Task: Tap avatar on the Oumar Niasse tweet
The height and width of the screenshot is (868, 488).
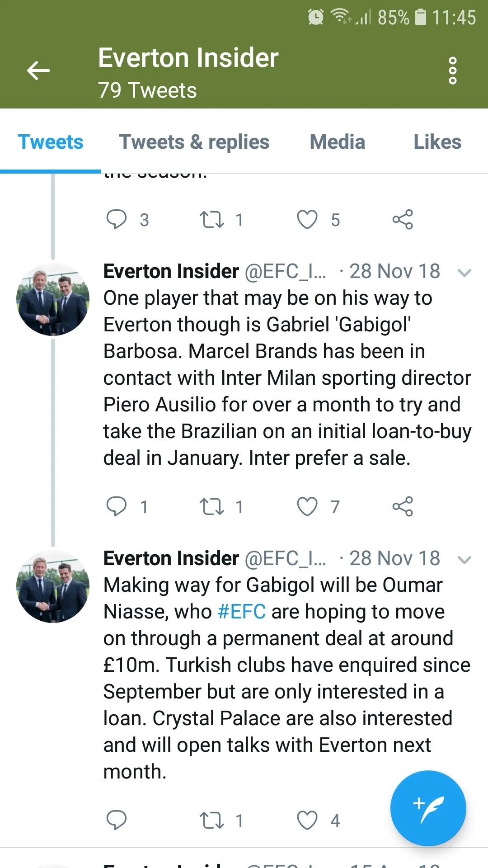Action: (x=53, y=586)
